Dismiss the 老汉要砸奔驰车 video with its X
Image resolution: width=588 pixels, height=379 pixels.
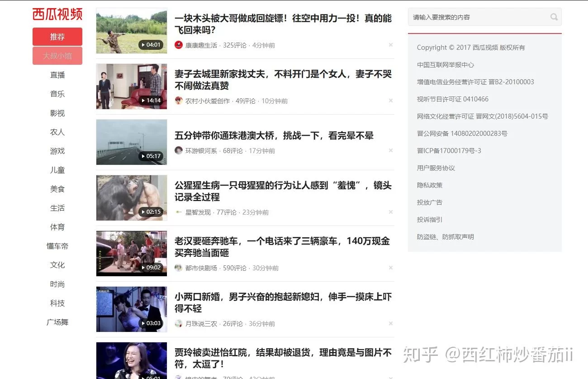coord(390,268)
